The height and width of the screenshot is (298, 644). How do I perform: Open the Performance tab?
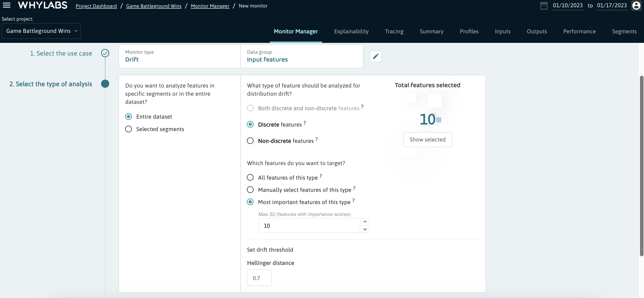point(580,31)
